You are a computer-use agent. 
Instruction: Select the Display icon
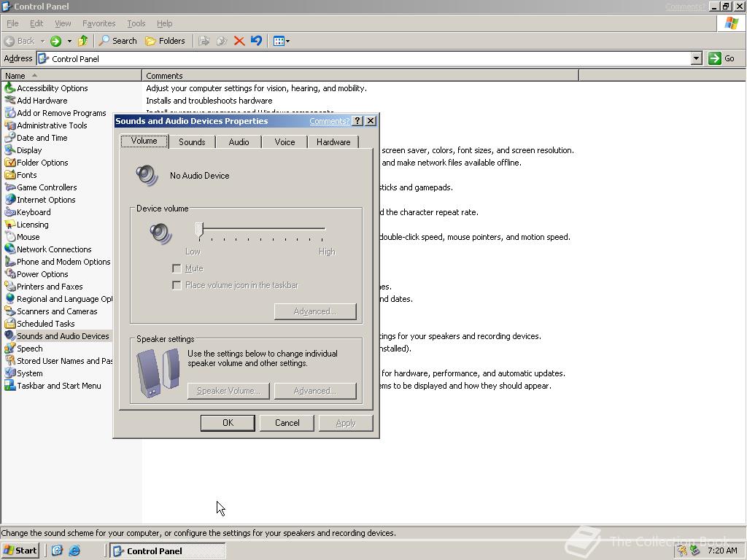pos(10,150)
